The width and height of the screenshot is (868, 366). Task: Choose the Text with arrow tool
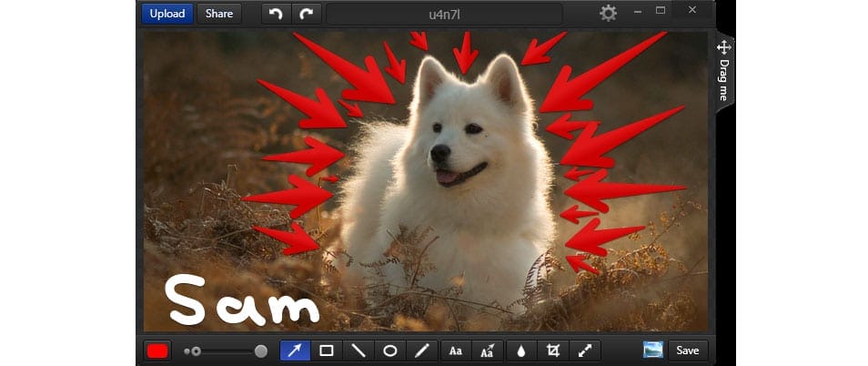point(487,351)
